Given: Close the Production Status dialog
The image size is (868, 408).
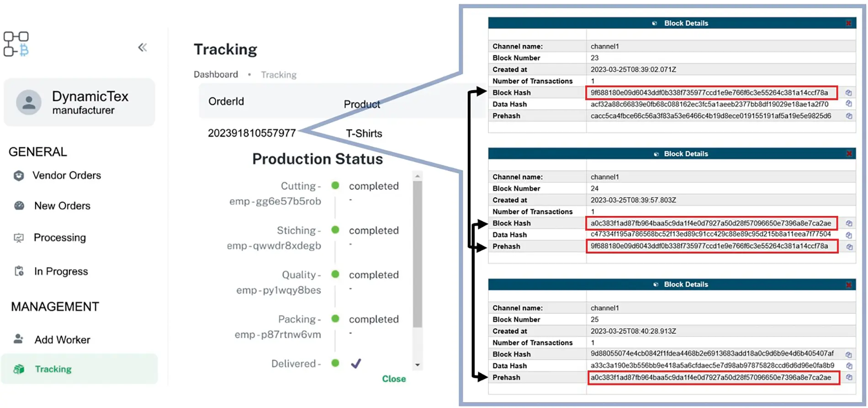Looking at the screenshot, I should coord(394,379).
